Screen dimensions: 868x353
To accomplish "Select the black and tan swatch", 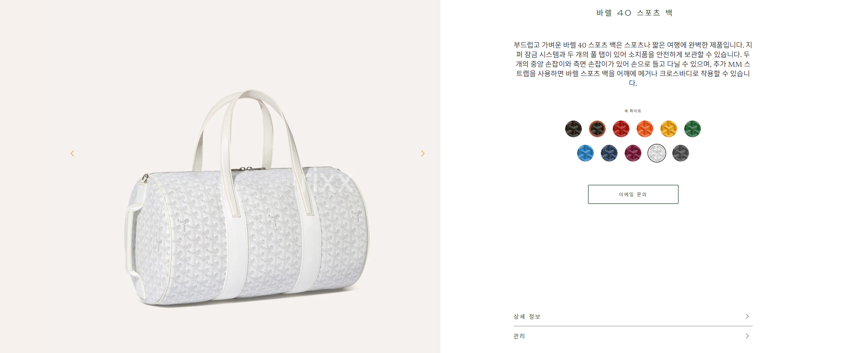I will (x=597, y=129).
